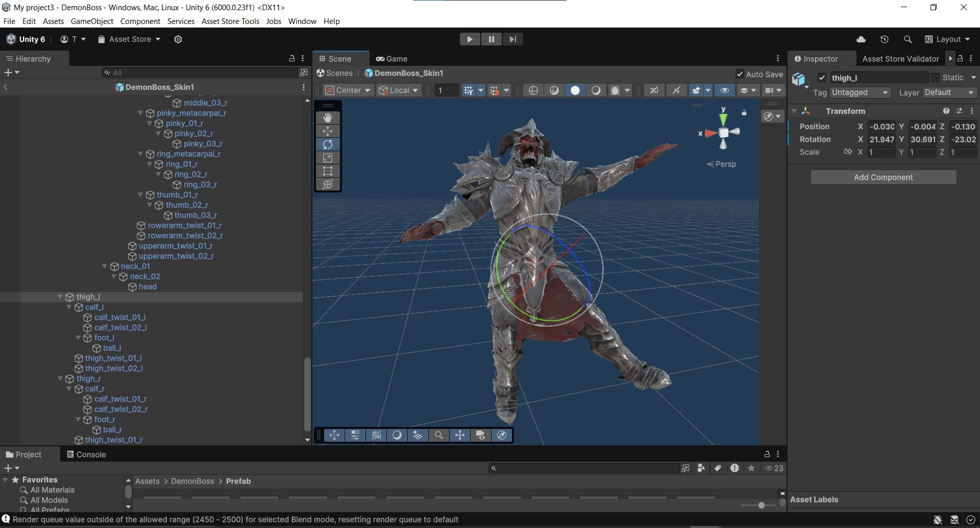This screenshot has width=980, height=528.
Task: Open the Tag Untagged dropdown
Action: 860,92
